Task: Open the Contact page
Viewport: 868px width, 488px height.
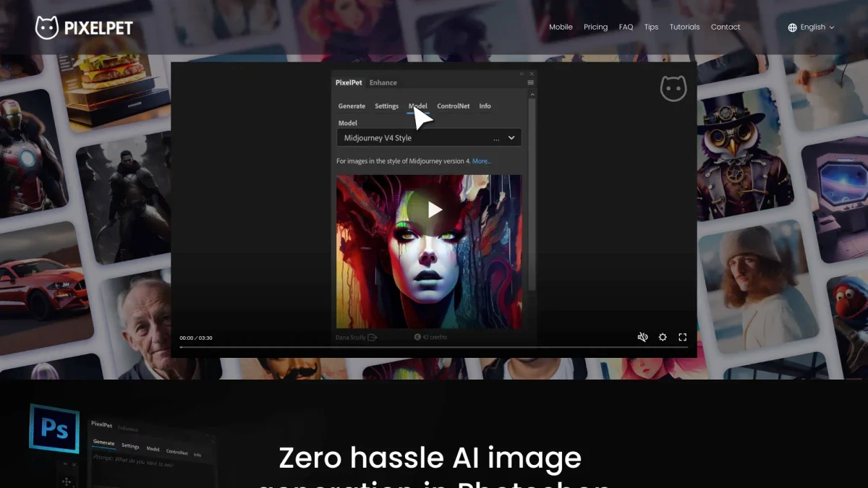Action: click(x=725, y=27)
